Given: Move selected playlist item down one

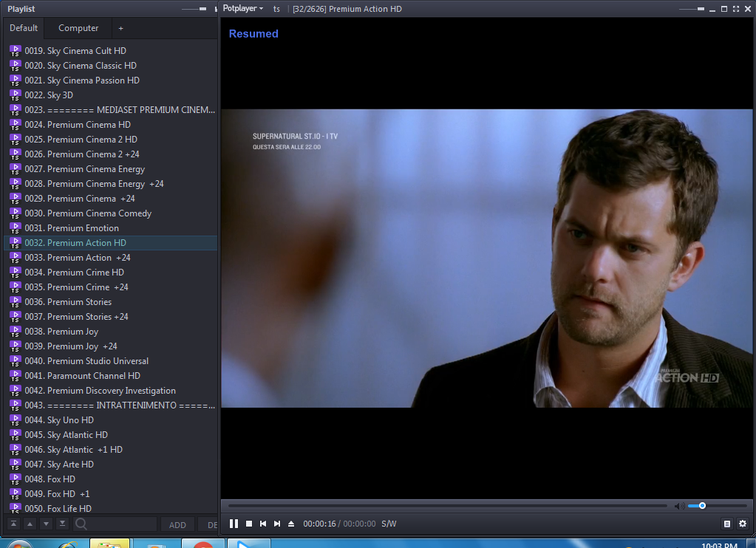Looking at the screenshot, I should coord(46,524).
